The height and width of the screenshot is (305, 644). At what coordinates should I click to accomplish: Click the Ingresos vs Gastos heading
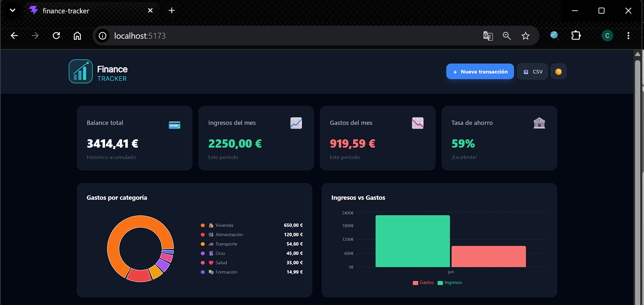coord(358,198)
